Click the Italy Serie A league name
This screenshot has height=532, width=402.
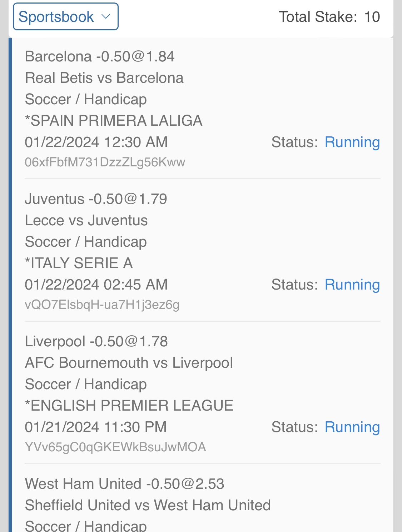79,263
